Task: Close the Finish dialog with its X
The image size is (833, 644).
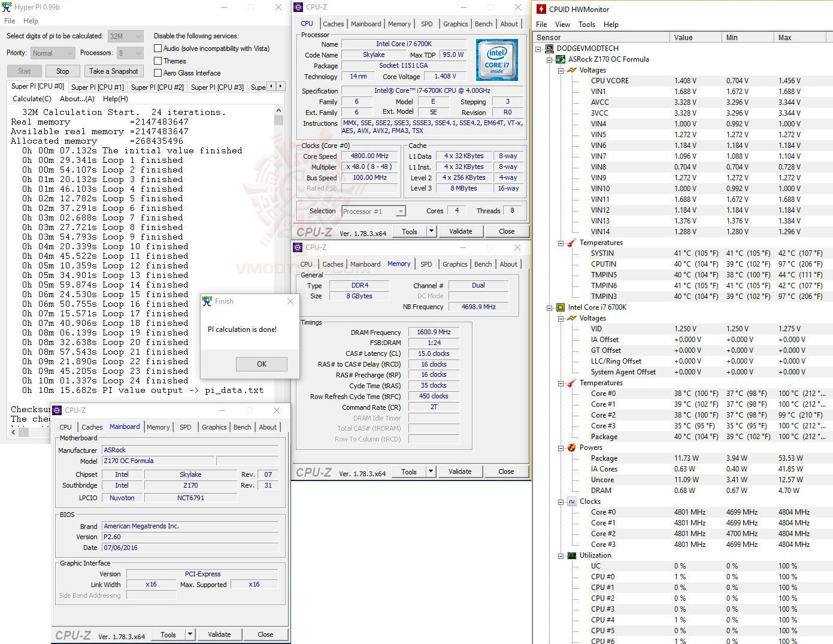Action: click(290, 301)
